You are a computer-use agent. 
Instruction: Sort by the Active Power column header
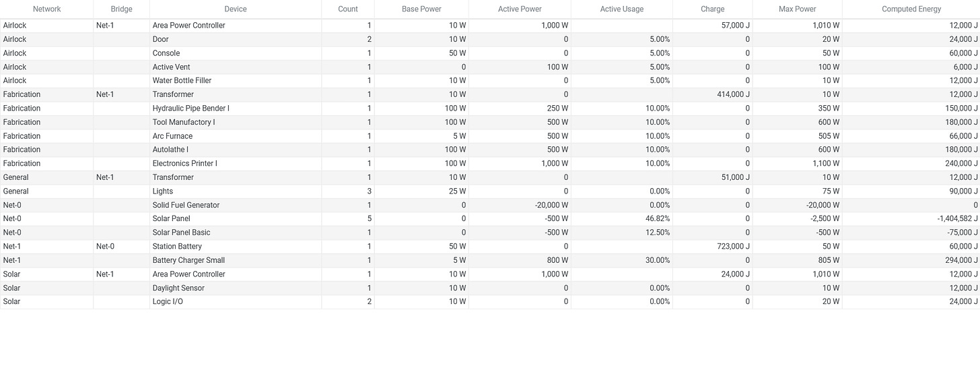click(520, 9)
